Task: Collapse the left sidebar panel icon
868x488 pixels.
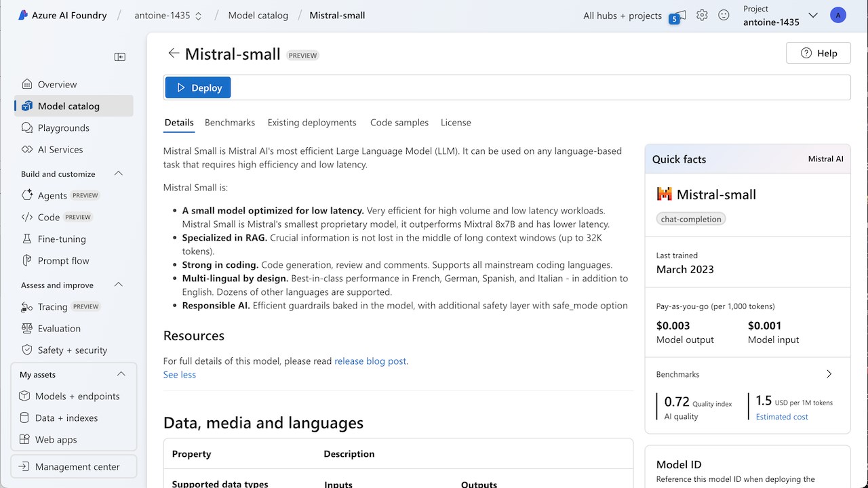Action: (x=120, y=57)
